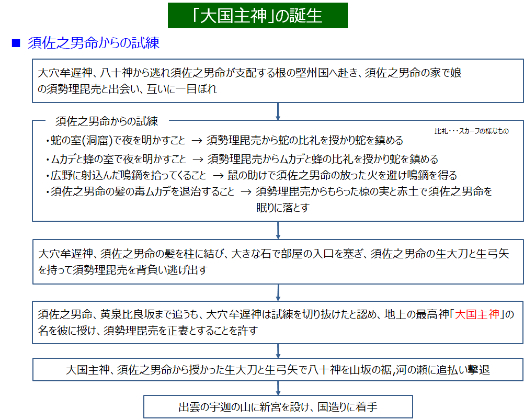Viewport: 524px width, 420px height.
Task: Select the ムカデと蜂の室 trial line
Action: point(242,159)
